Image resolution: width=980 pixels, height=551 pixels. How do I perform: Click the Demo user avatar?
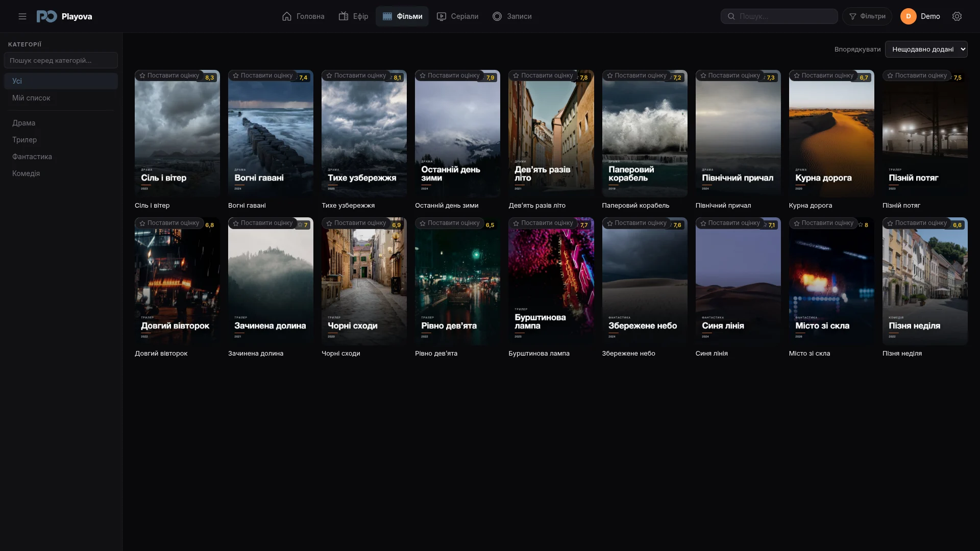point(909,16)
